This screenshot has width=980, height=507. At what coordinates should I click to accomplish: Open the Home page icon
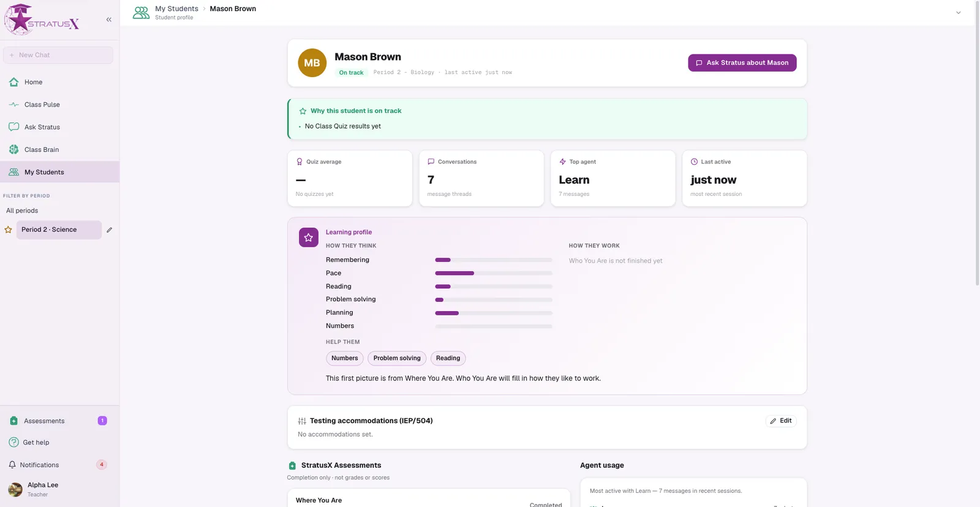point(13,82)
